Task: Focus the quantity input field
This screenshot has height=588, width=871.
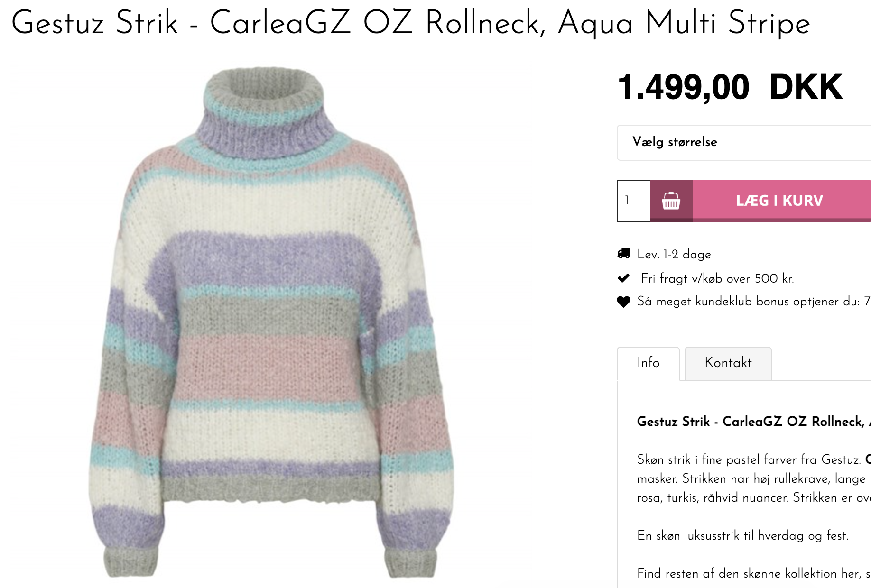Action: pyautogui.click(x=633, y=201)
